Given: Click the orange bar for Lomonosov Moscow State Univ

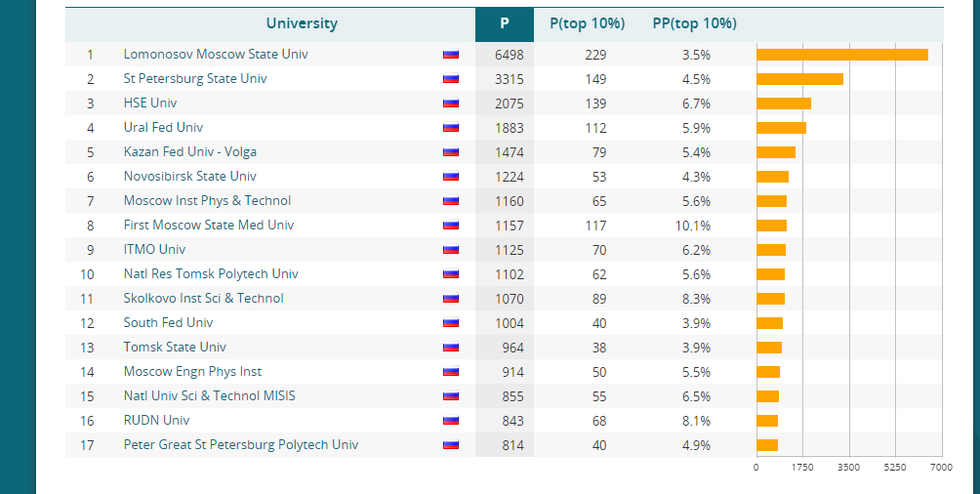Looking at the screenshot, I should [841, 55].
